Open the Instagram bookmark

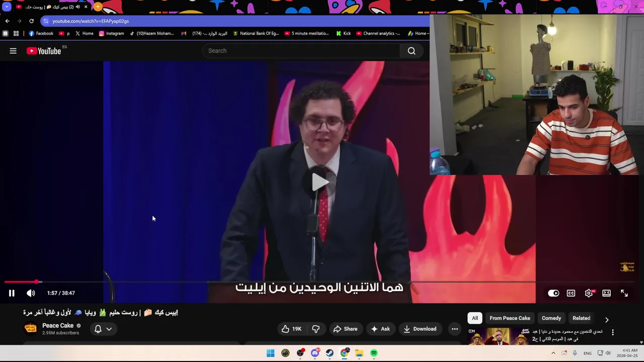point(112,34)
